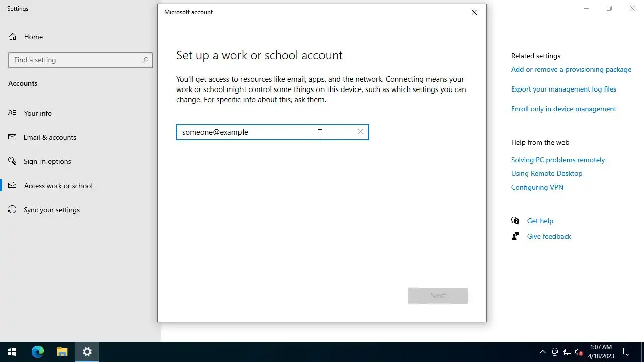
Task: Click the network icon in system tray
Action: point(567,352)
